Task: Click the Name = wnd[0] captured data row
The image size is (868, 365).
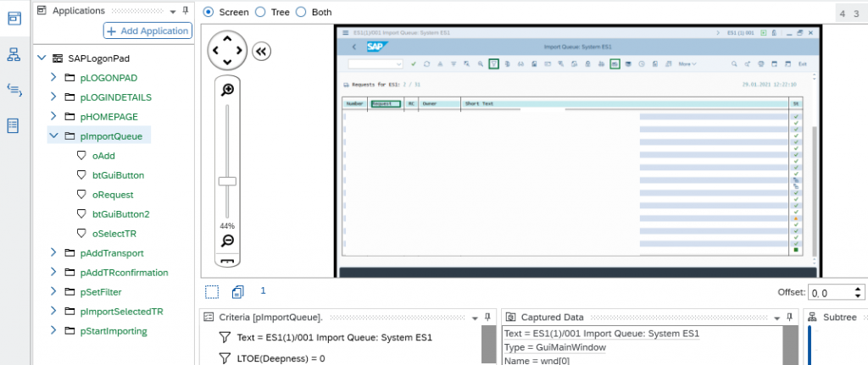Action: [537, 360]
